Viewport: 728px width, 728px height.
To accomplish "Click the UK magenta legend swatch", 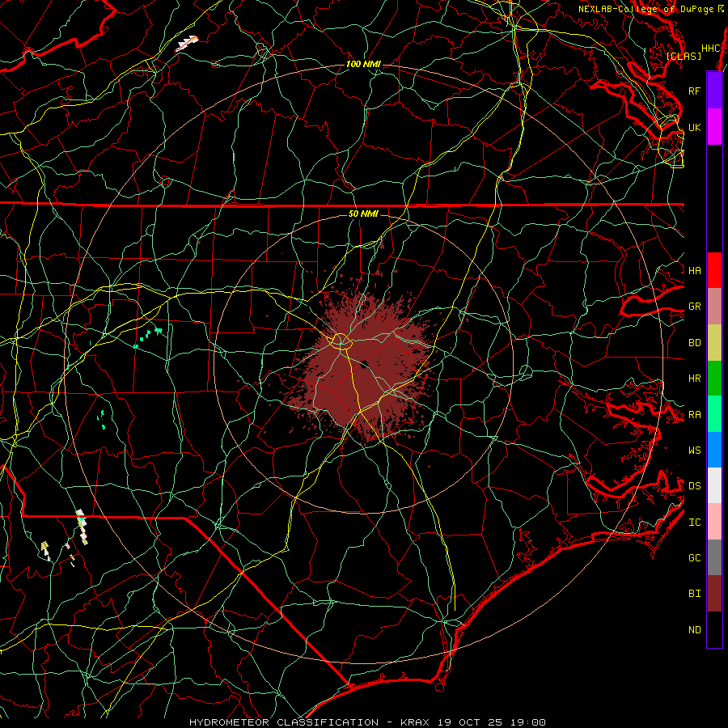I will pyautogui.click(x=714, y=127).
